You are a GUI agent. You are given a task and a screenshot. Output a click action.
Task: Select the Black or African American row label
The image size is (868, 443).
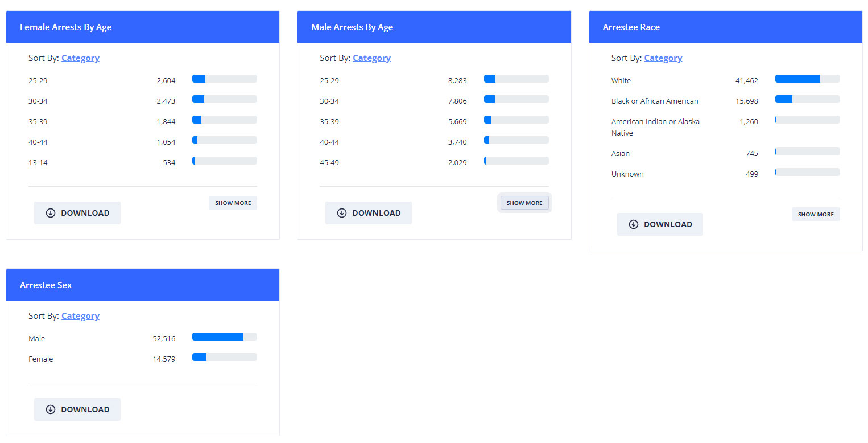pos(654,101)
